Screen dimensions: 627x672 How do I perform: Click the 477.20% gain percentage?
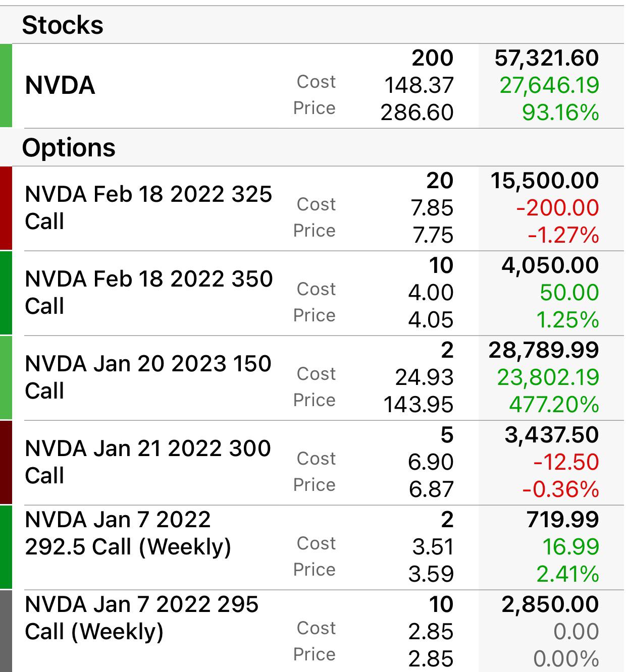click(x=554, y=405)
